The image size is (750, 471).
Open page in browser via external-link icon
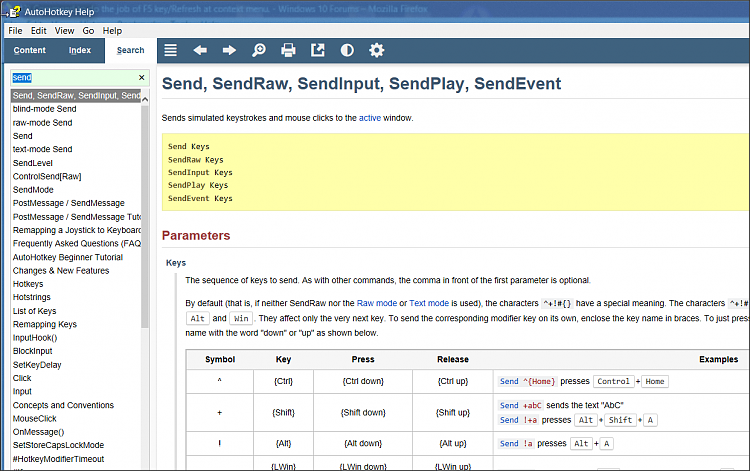point(318,50)
